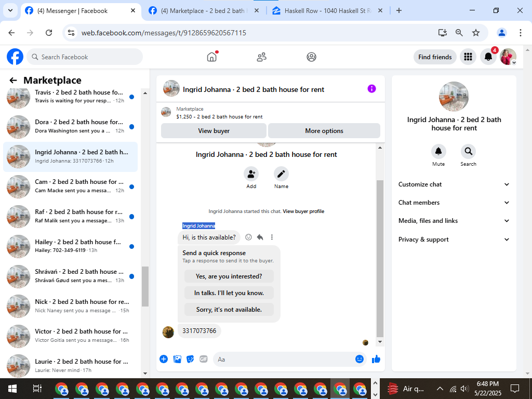Open Nick conversation in the list
This screenshot has height=399, width=532.
click(x=71, y=306)
